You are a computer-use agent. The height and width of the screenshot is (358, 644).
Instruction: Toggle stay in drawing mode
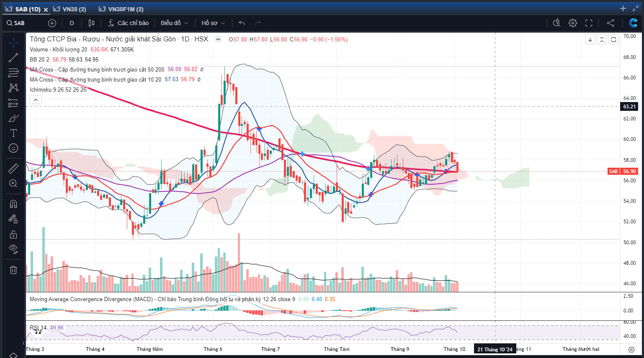[13, 219]
